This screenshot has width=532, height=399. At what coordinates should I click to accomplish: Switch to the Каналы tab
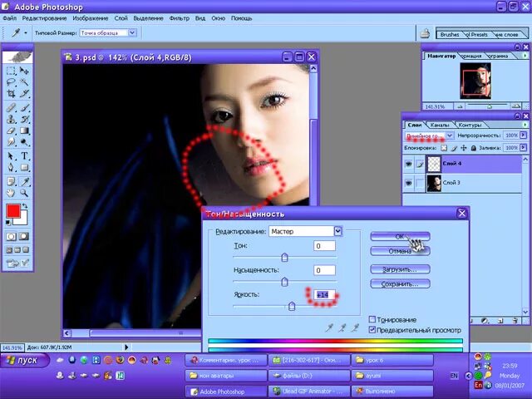pos(440,125)
